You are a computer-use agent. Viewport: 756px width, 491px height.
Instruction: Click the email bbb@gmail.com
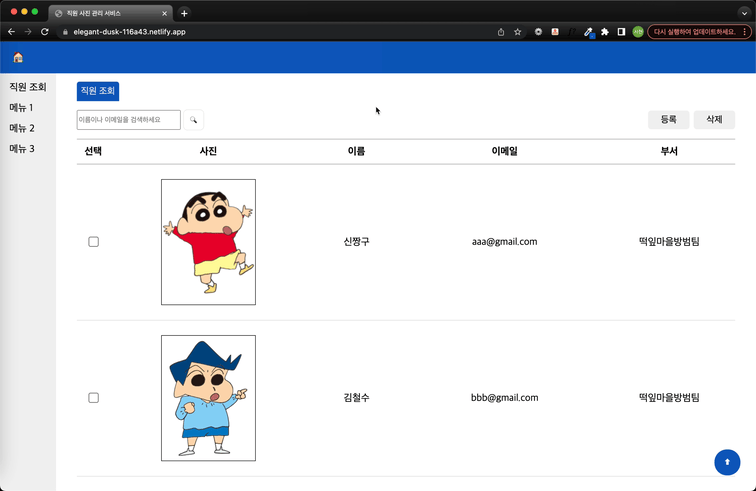click(504, 398)
